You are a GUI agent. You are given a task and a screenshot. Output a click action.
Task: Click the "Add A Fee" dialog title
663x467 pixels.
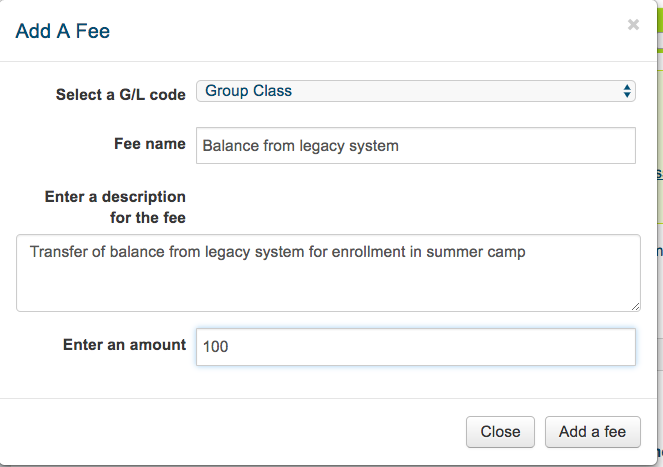coord(63,32)
